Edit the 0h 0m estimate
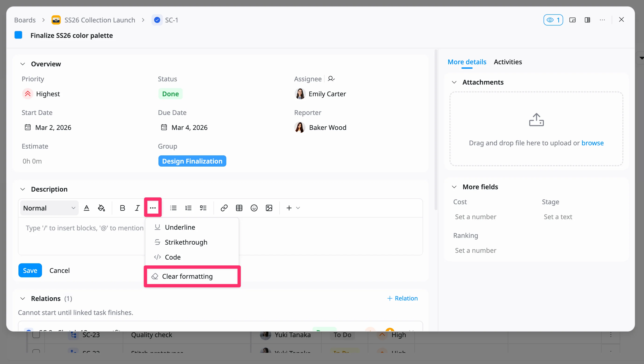This screenshot has height=364, width=644. pos(32,161)
